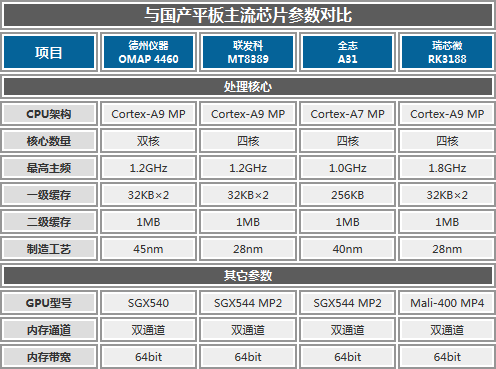
Task: Select the Mali-400 MP4 GPU cell
Action: pos(447,303)
